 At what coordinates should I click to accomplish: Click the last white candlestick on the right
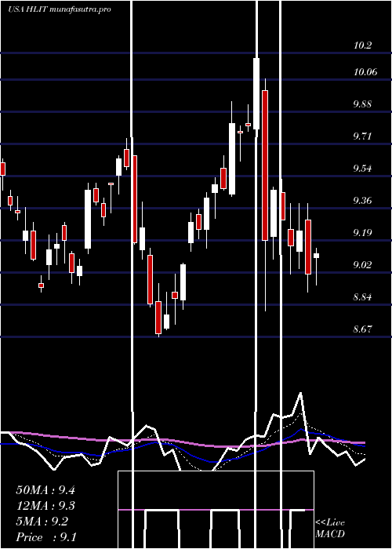tap(317, 256)
